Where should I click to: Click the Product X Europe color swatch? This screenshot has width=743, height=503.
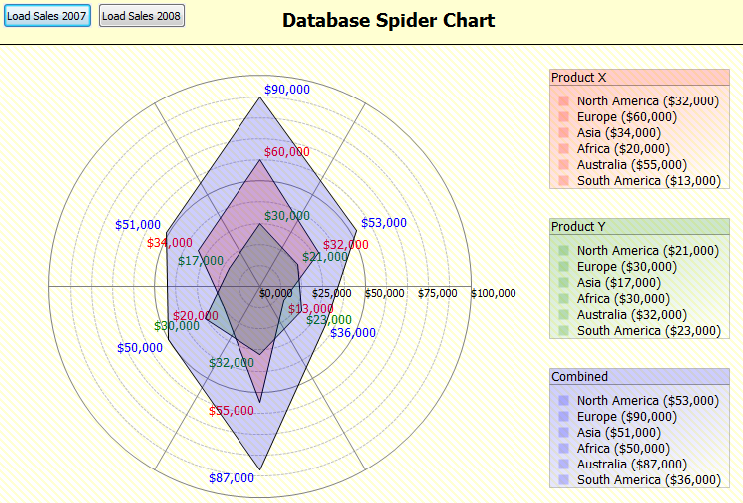pyautogui.click(x=564, y=117)
